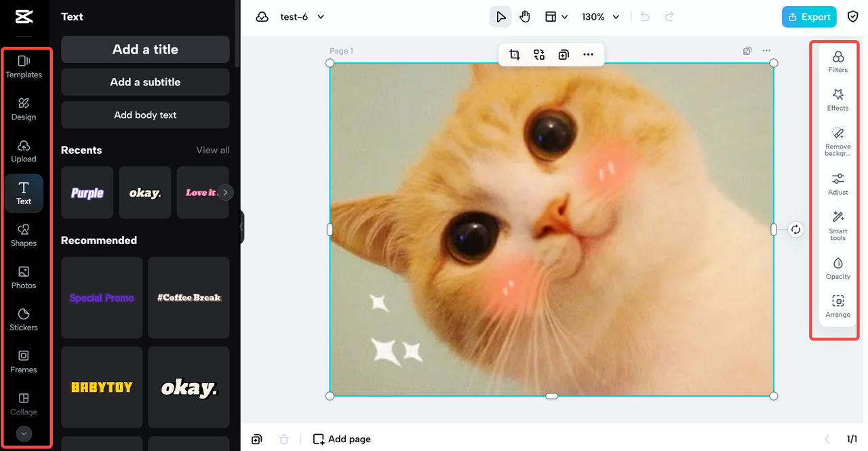This screenshot has height=451, width=868.
Task: Click the Add a subtitle button
Action: tap(145, 82)
